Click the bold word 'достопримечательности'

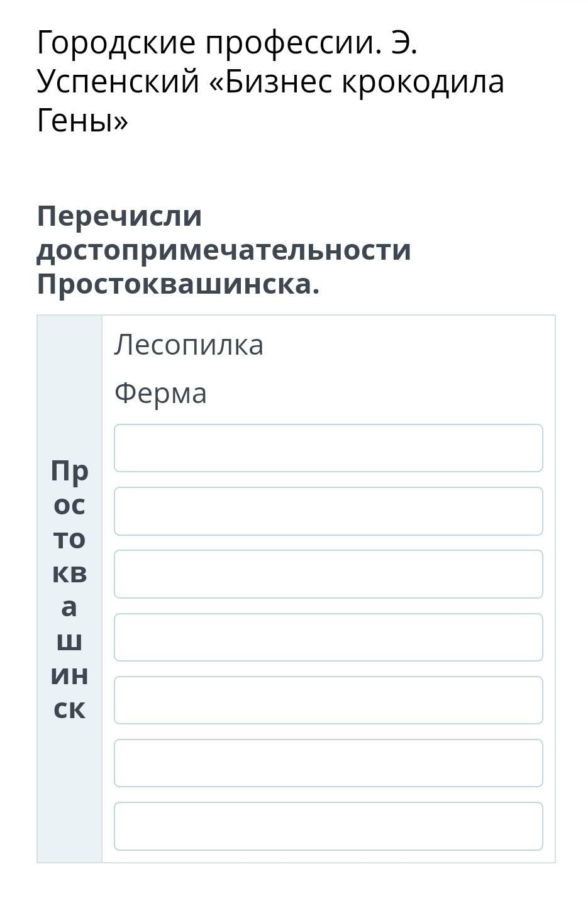tap(224, 250)
